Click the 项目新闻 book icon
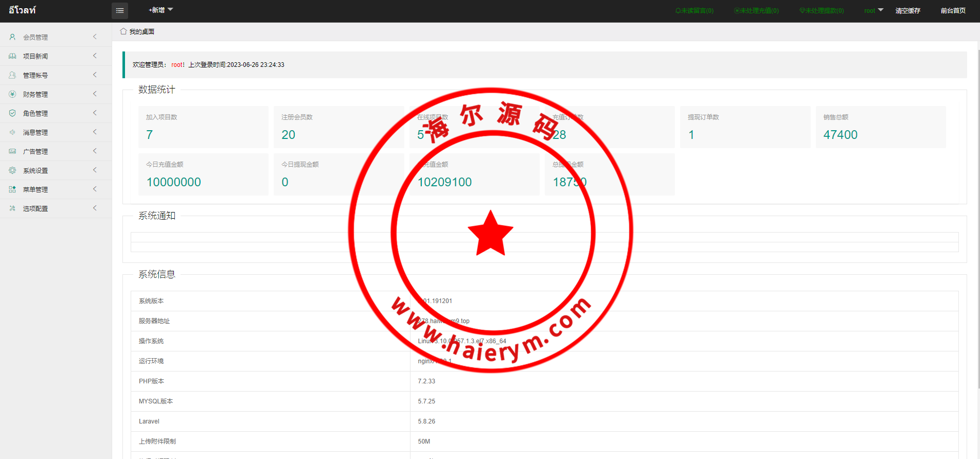This screenshot has width=980, height=459. 12,56
